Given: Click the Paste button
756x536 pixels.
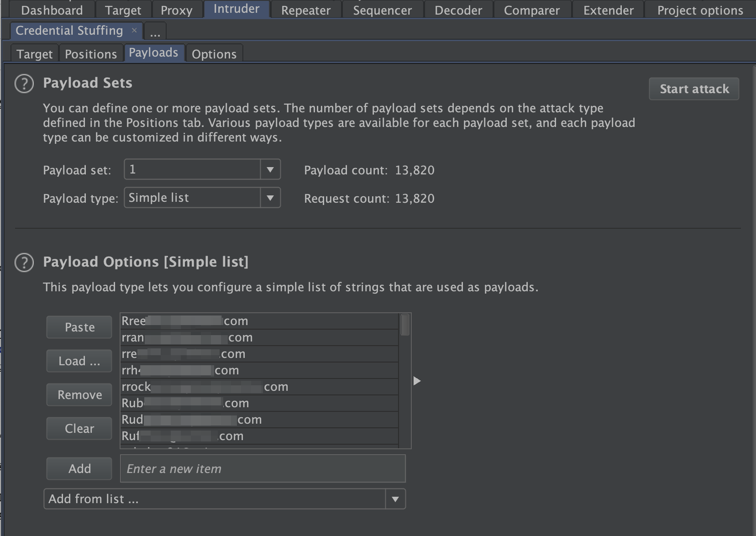Looking at the screenshot, I should click(x=79, y=327).
